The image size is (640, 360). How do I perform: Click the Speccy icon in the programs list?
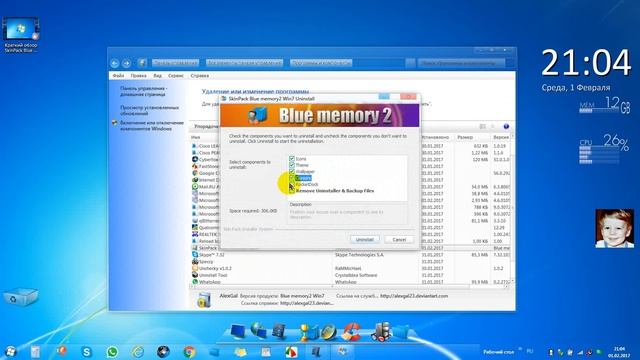(x=195, y=262)
